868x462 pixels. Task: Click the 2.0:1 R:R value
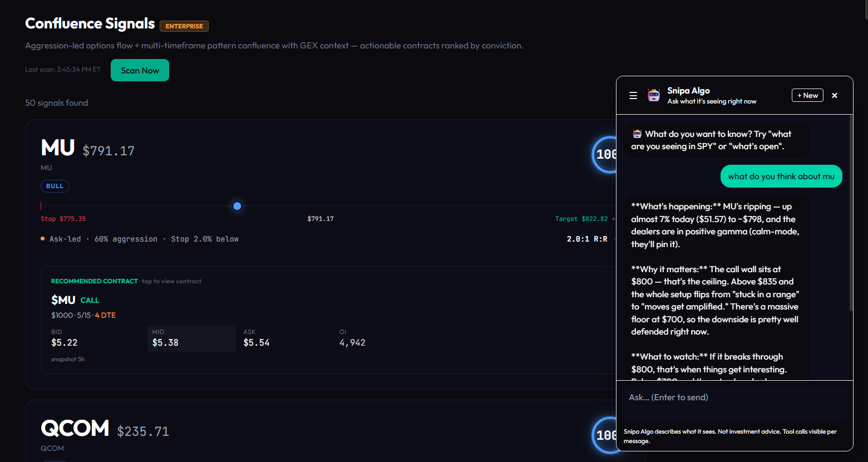[587, 239]
